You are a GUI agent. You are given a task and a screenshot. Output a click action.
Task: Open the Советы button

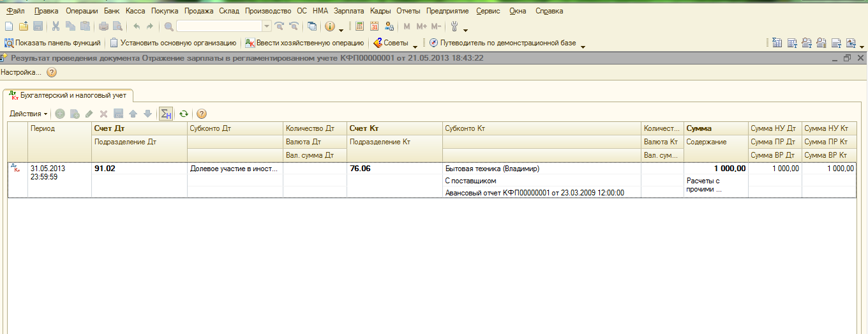pos(391,43)
